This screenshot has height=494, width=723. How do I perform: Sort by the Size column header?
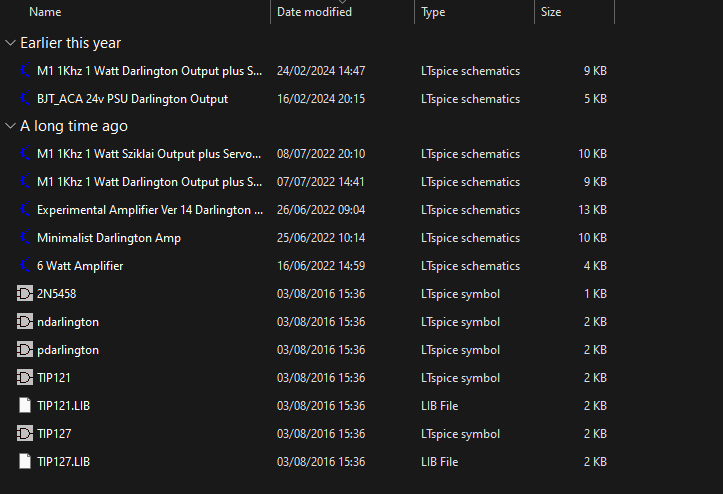pos(551,12)
